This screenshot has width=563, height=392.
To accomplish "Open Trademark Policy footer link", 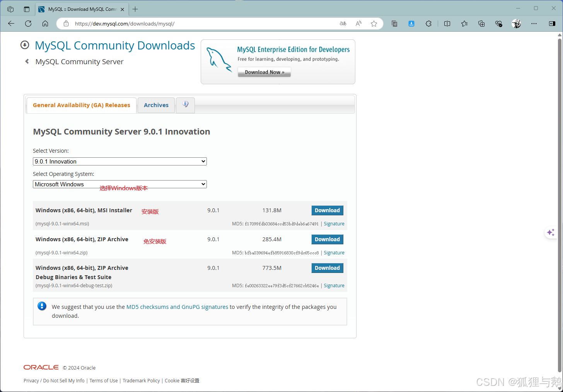I will (x=141, y=381).
